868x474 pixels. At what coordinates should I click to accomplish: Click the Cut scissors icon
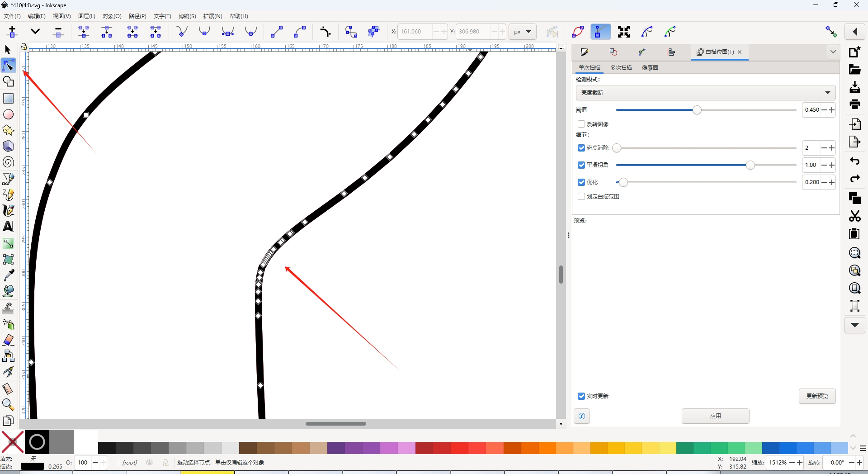[854, 216]
